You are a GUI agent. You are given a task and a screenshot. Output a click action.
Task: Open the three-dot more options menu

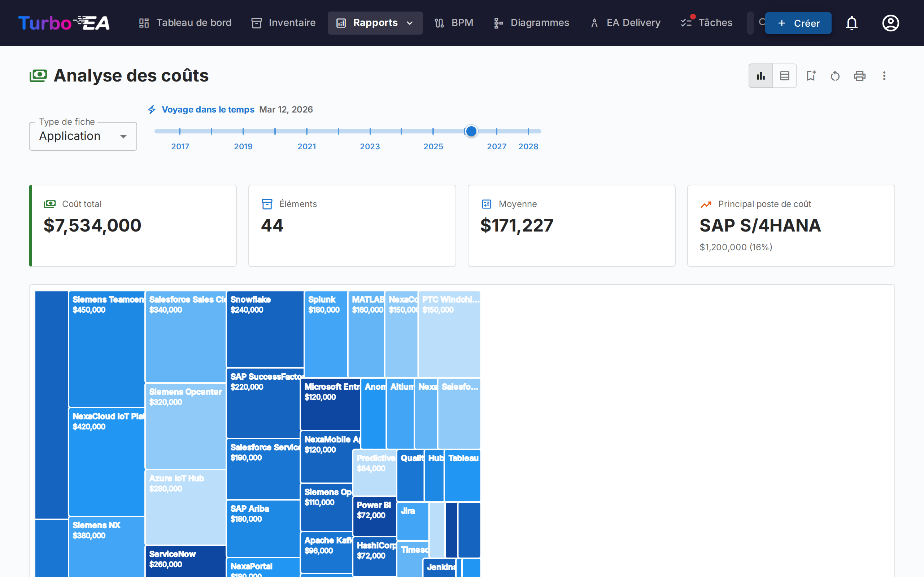(x=884, y=76)
